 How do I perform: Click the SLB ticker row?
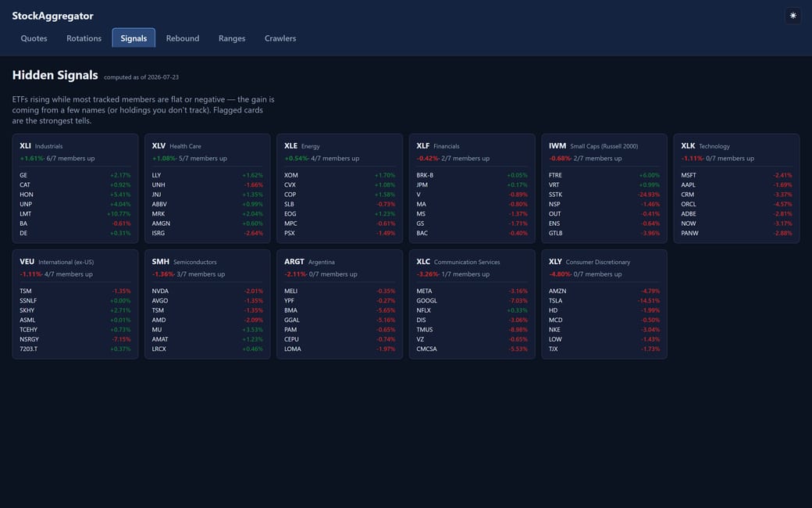click(339, 204)
